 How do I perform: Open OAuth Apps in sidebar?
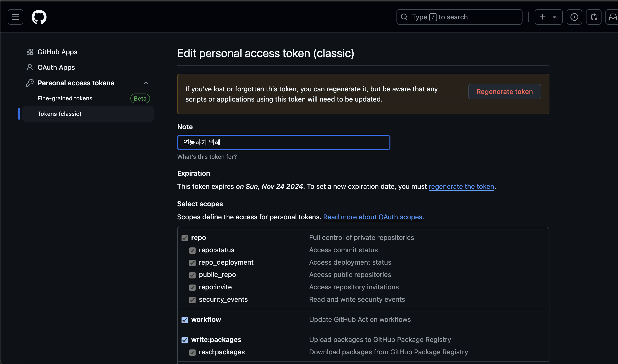click(56, 67)
